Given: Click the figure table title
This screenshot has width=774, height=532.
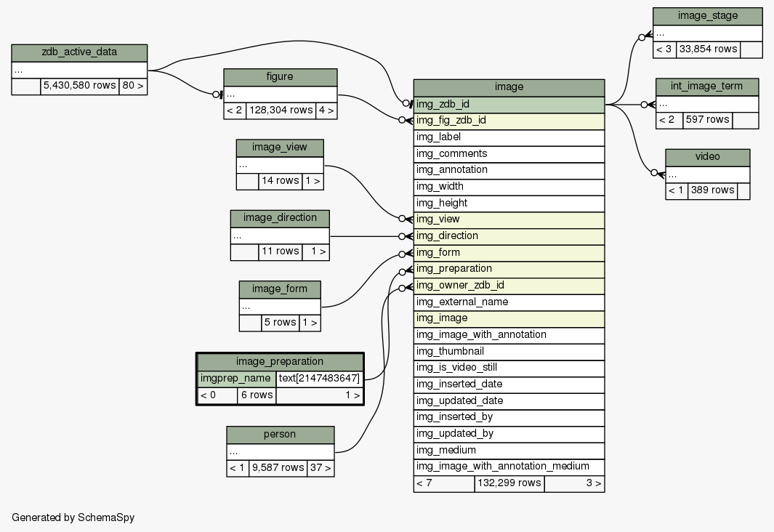Looking at the screenshot, I should click(x=280, y=77).
